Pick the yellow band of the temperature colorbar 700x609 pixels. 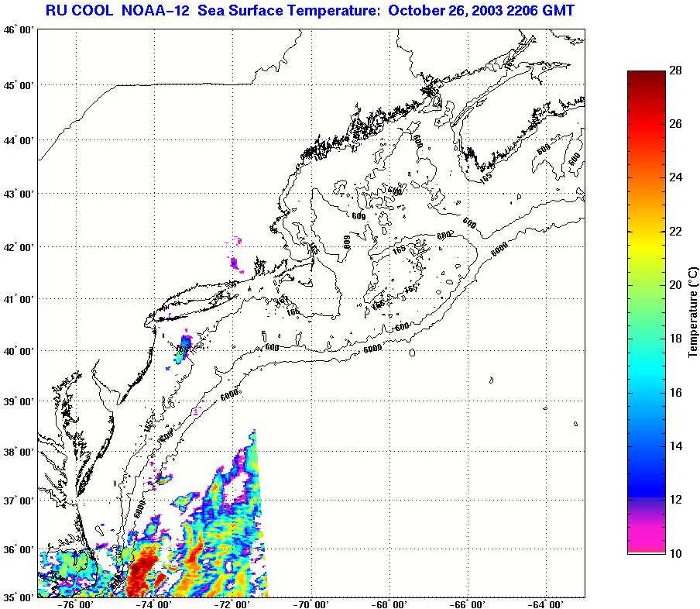pyautogui.click(x=647, y=246)
